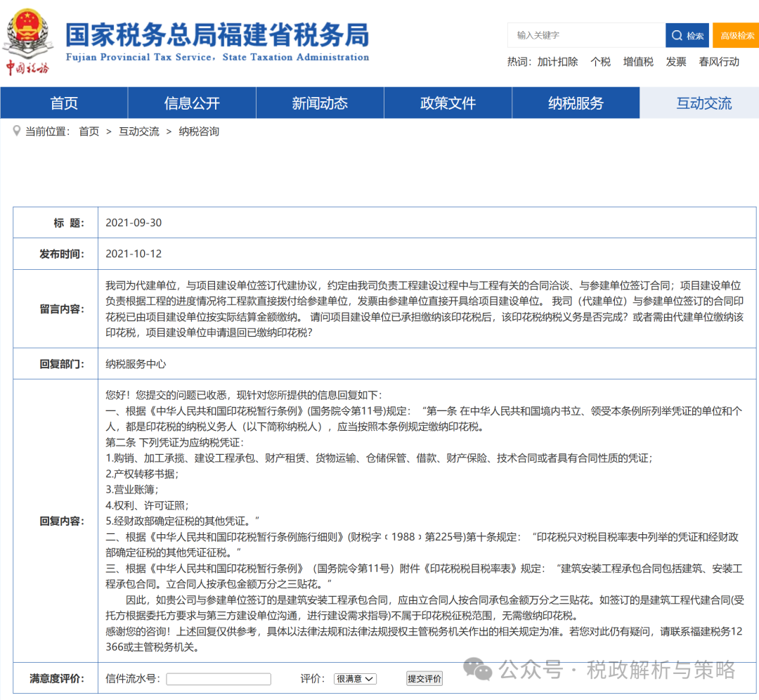Click hot word 加计扣除
759x700 pixels.
pos(557,62)
